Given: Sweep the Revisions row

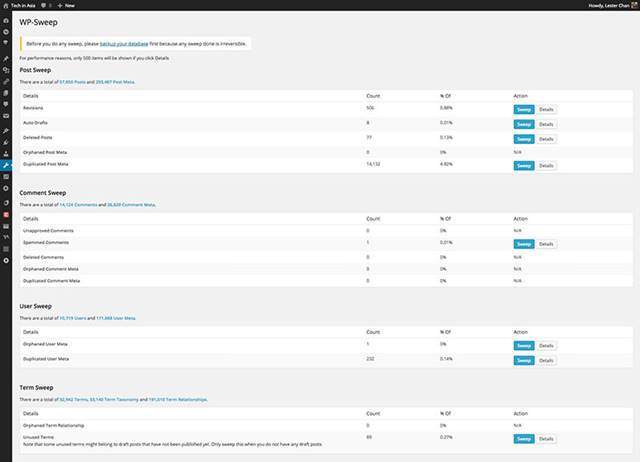Looking at the screenshot, I should point(524,108).
